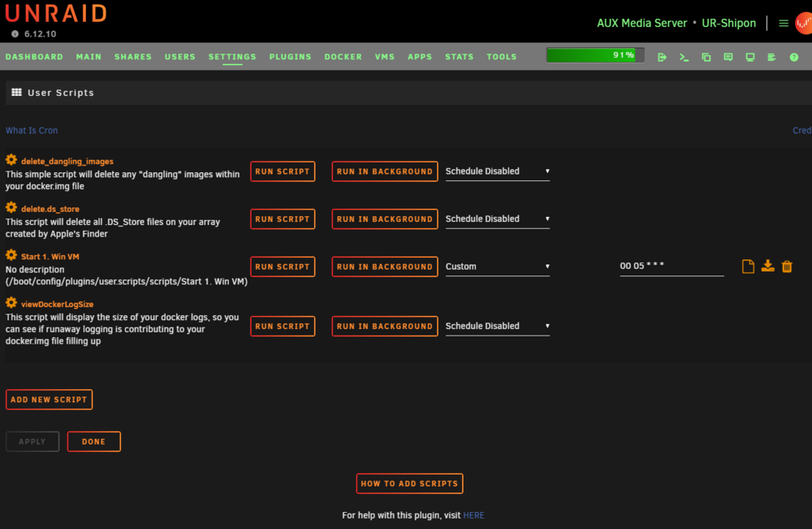Click the UR-Shipon text in header

728,24
